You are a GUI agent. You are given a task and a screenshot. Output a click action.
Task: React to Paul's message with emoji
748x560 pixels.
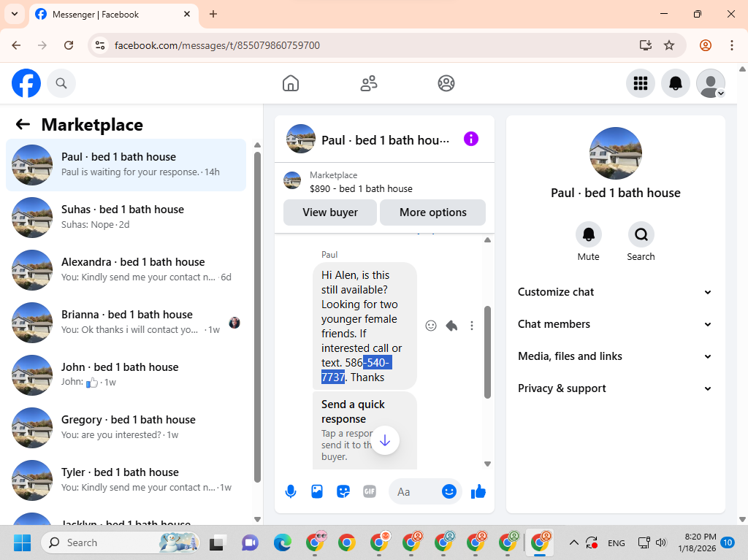click(x=431, y=326)
